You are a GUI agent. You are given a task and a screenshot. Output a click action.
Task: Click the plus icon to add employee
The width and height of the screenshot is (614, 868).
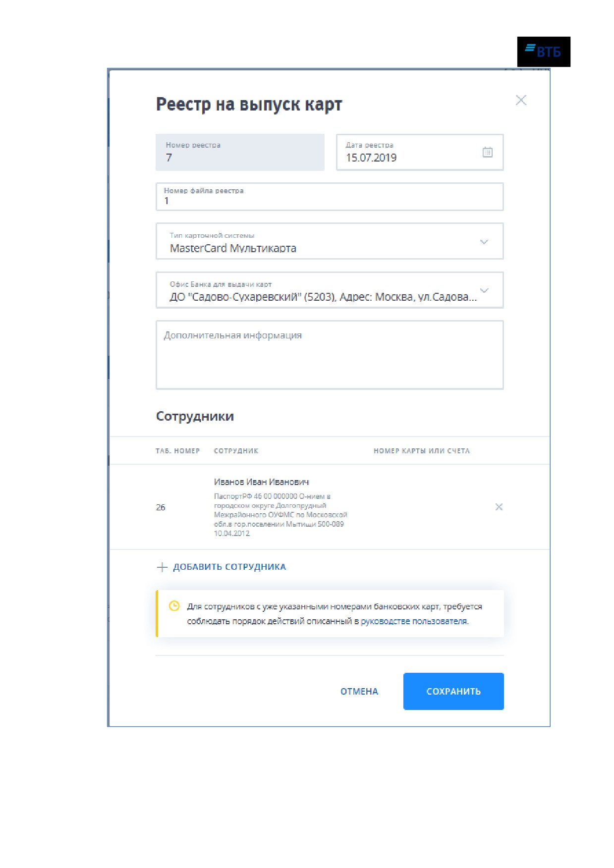pyautogui.click(x=162, y=567)
